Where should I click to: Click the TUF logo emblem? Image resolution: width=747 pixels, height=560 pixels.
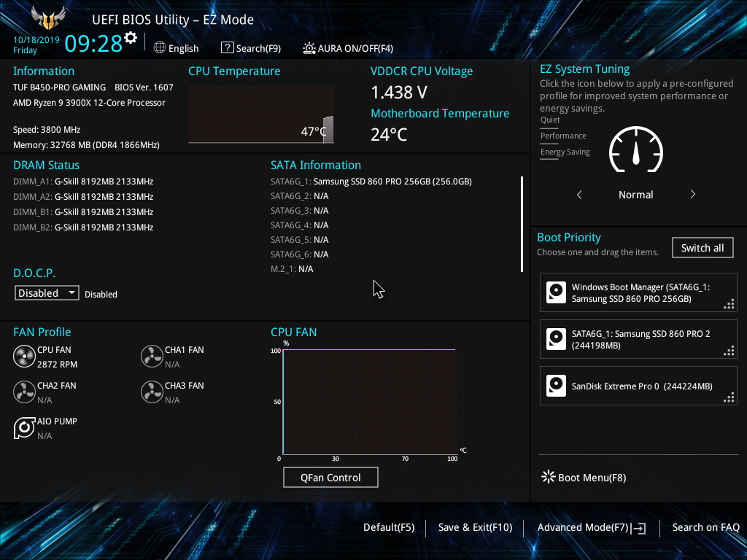[48, 17]
